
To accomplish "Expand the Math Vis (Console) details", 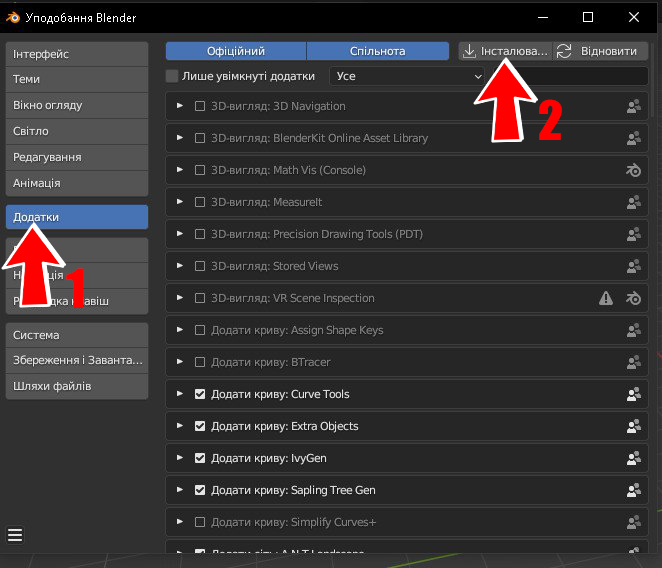I will [x=180, y=170].
